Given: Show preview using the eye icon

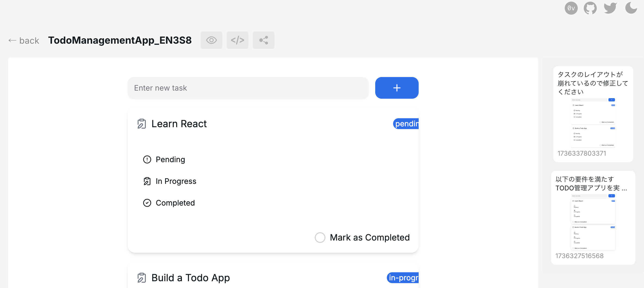Looking at the screenshot, I should [211, 40].
